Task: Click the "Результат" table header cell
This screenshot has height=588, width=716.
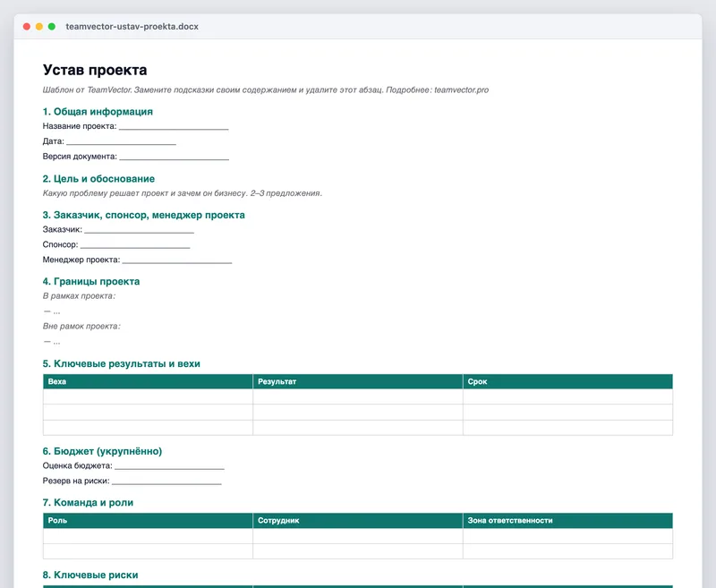Action: click(358, 381)
